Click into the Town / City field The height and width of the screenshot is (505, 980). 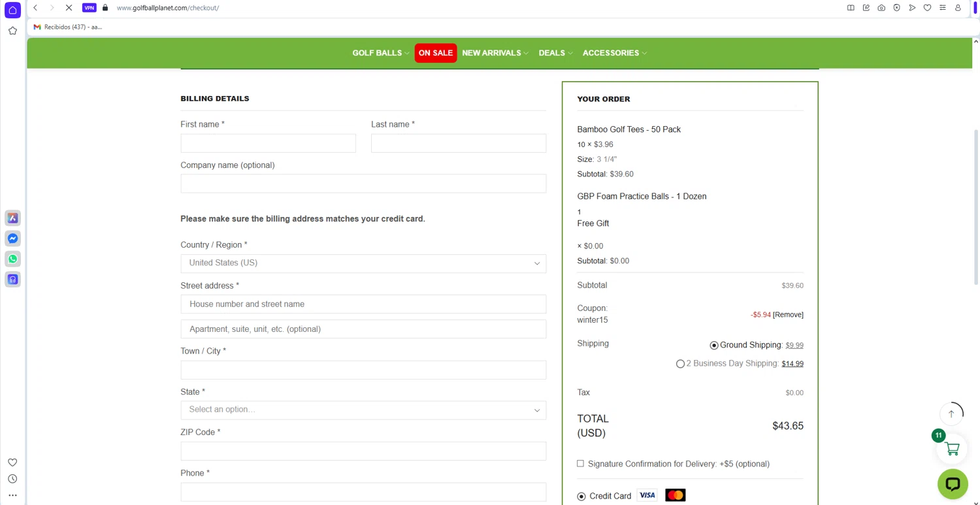pos(363,370)
